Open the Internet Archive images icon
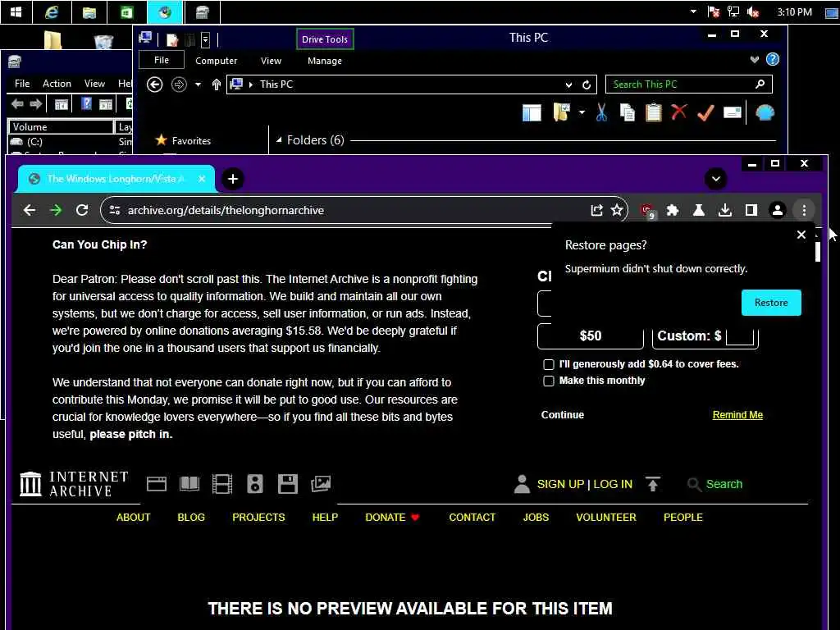840x630 pixels. click(321, 484)
